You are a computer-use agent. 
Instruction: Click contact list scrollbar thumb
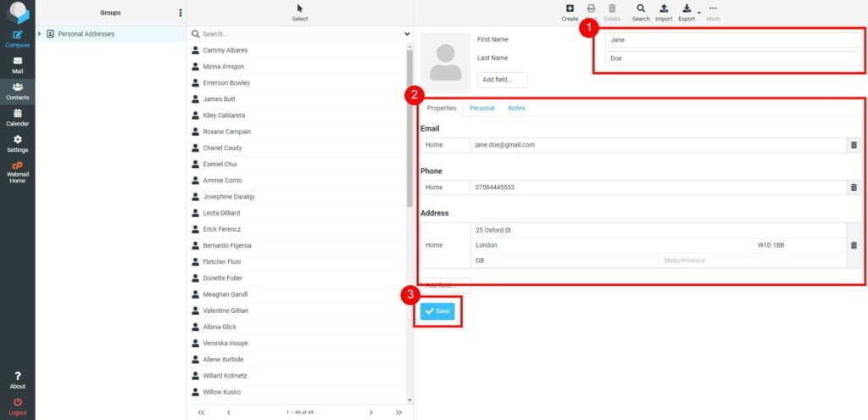pos(409,129)
